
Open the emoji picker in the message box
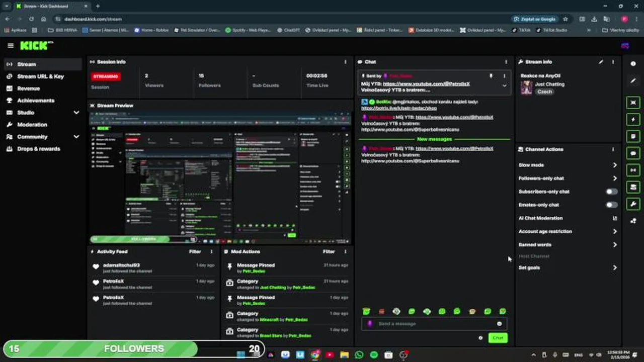click(499, 324)
